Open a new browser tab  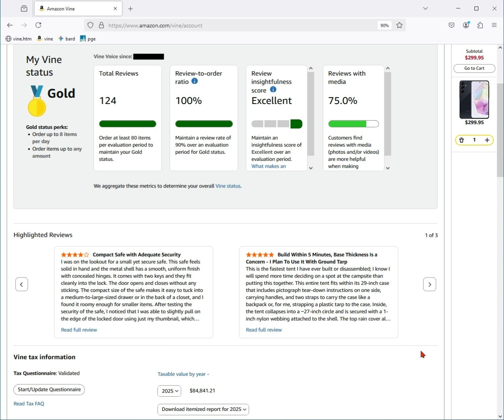pos(131,9)
